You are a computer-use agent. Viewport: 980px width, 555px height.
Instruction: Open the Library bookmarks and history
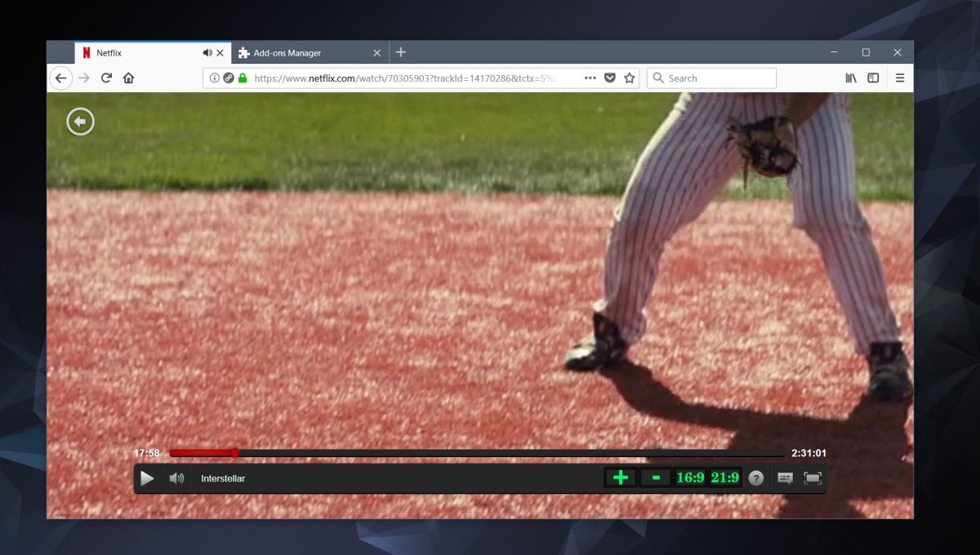[851, 78]
